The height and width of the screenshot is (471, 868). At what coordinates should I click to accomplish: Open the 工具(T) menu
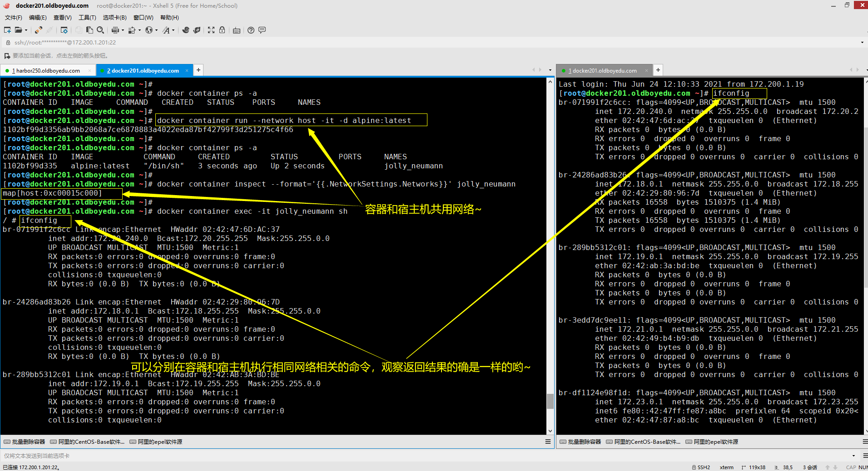click(x=87, y=18)
